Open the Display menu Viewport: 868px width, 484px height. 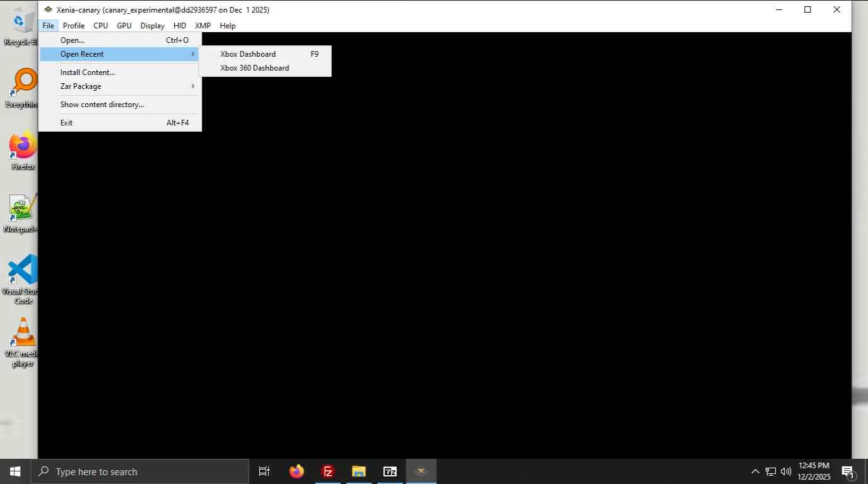[x=152, y=26]
